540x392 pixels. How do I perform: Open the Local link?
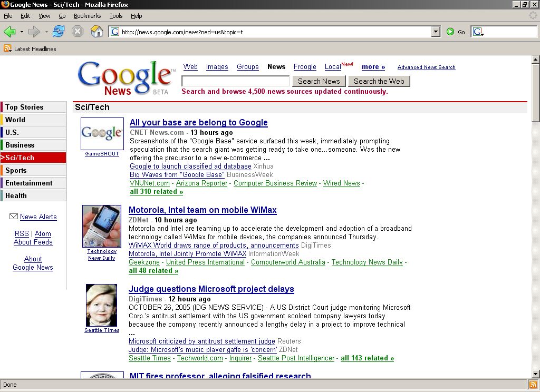(x=333, y=67)
